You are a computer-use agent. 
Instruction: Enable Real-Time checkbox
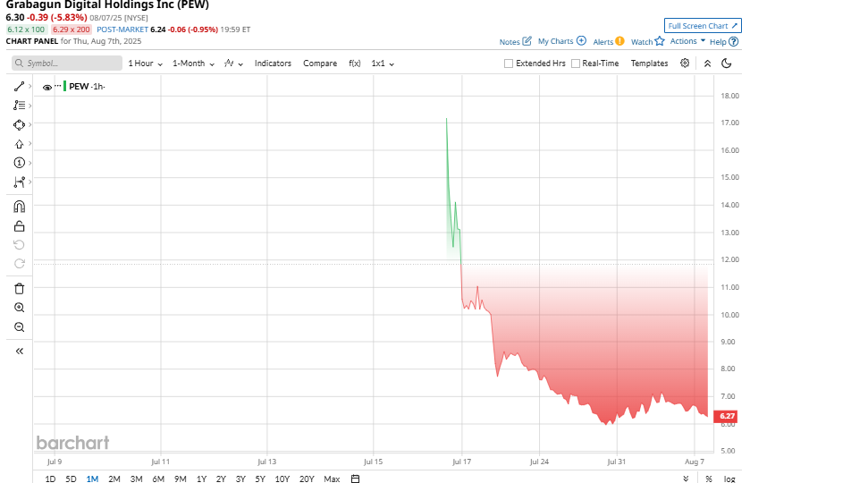576,64
